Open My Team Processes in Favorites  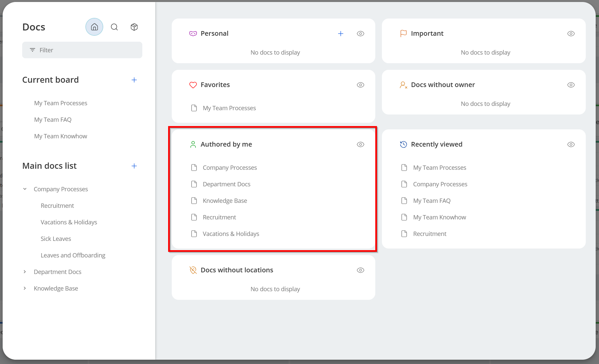coord(229,108)
